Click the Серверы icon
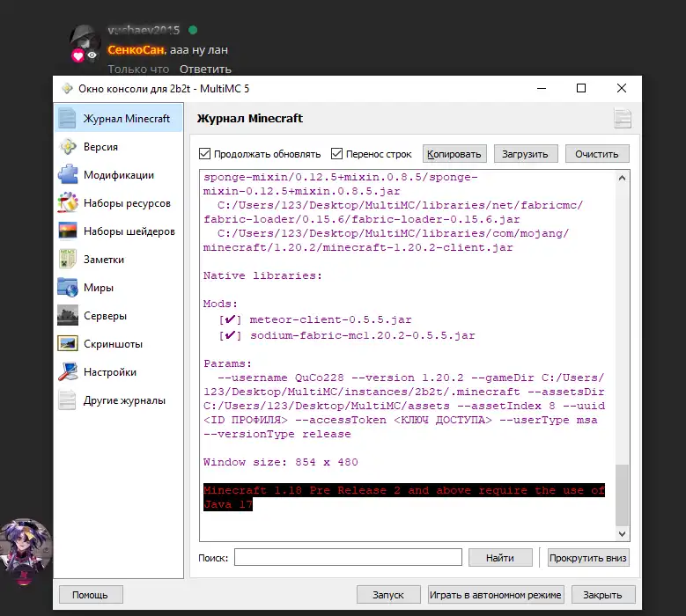 [68, 315]
